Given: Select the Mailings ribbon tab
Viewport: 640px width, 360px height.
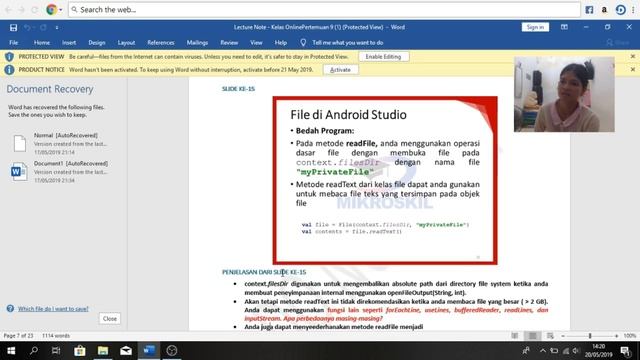Looking at the screenshot, I should tap(197, 42).
